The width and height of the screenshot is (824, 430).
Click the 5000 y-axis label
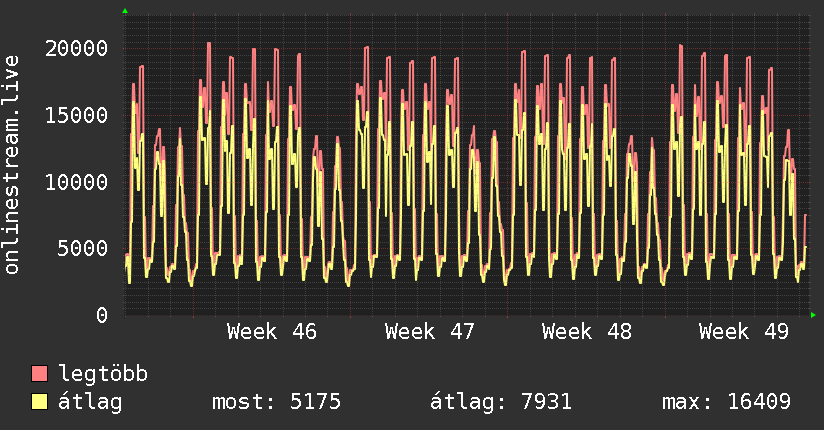[83, 249]
